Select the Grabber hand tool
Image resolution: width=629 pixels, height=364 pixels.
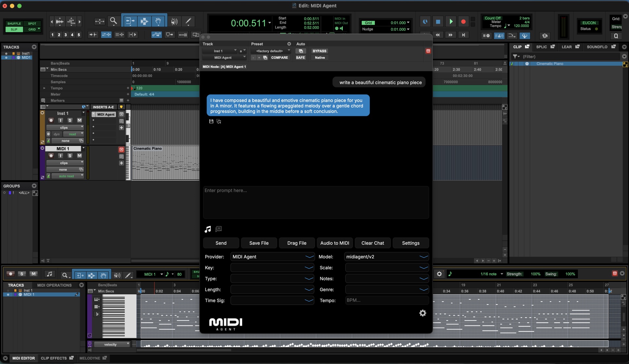[x=158, y=21]
